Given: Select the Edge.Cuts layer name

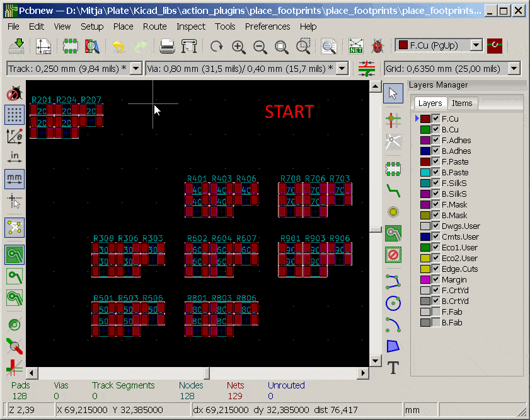Looking at the screenshot, I should click(x=459, y=269).
